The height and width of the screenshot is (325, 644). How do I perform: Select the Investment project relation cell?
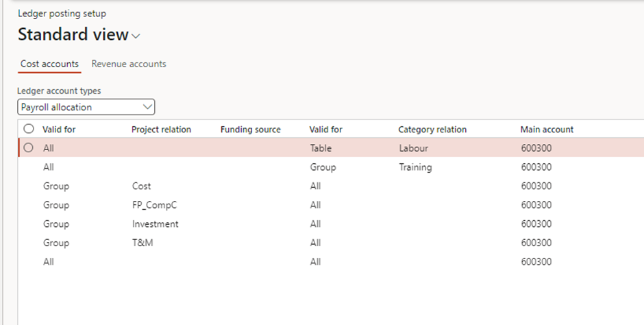156,224
